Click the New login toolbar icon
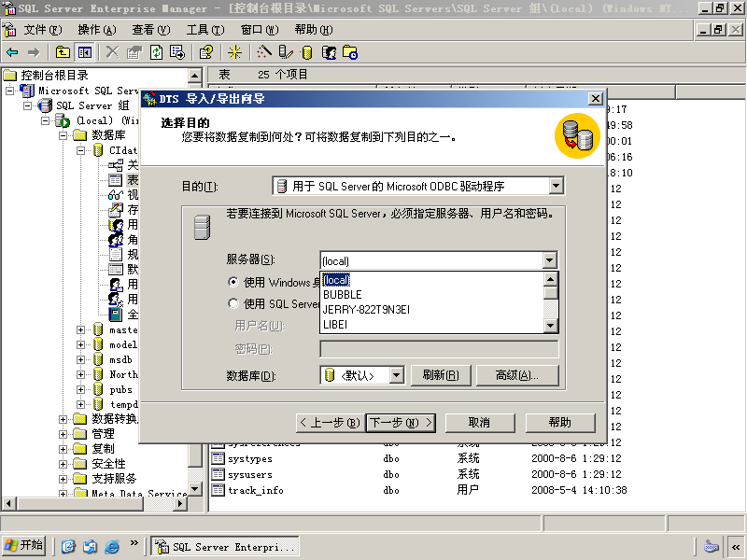The width and height of the screenshot is (747, 560). pyautogui.click(x=329, y=52)
